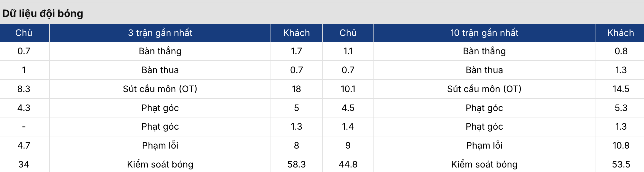Select the 58.3 possession value
The image size is (644, 172).
(296, 164)
